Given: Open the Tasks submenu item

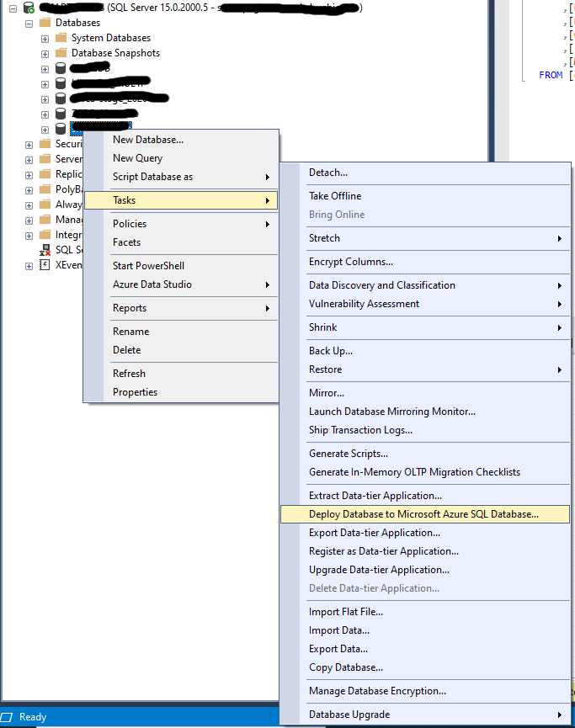Looking at the screenshot, I should click(181, 200).
